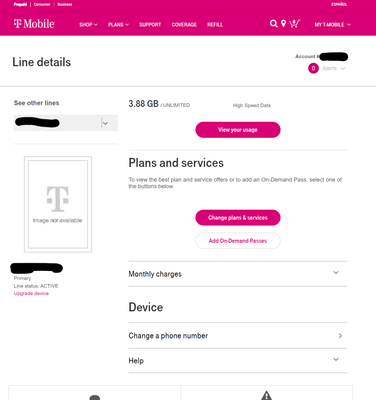Open the Coverage page
The width and height of the screenshot is (376, 400).
[x=184, y=24]
